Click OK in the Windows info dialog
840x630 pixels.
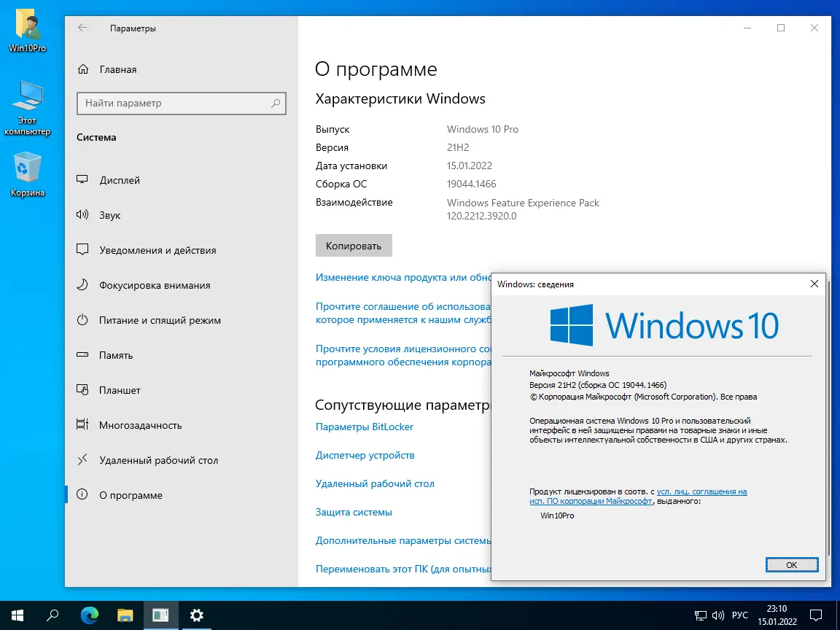(792, 564)
